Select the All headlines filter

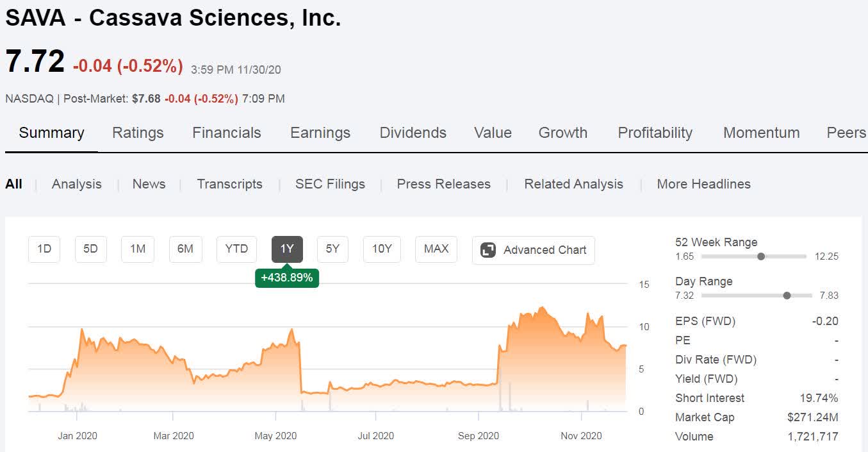tap(13, 184)
